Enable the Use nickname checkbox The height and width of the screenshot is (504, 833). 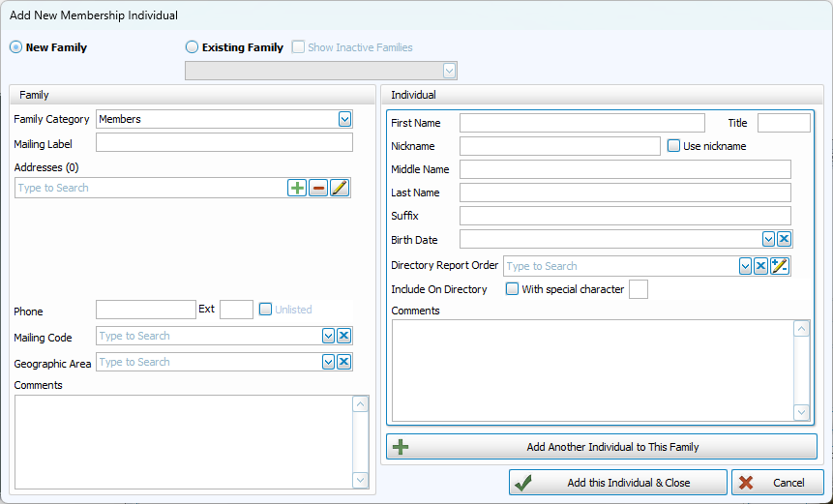tap(674, 146)
